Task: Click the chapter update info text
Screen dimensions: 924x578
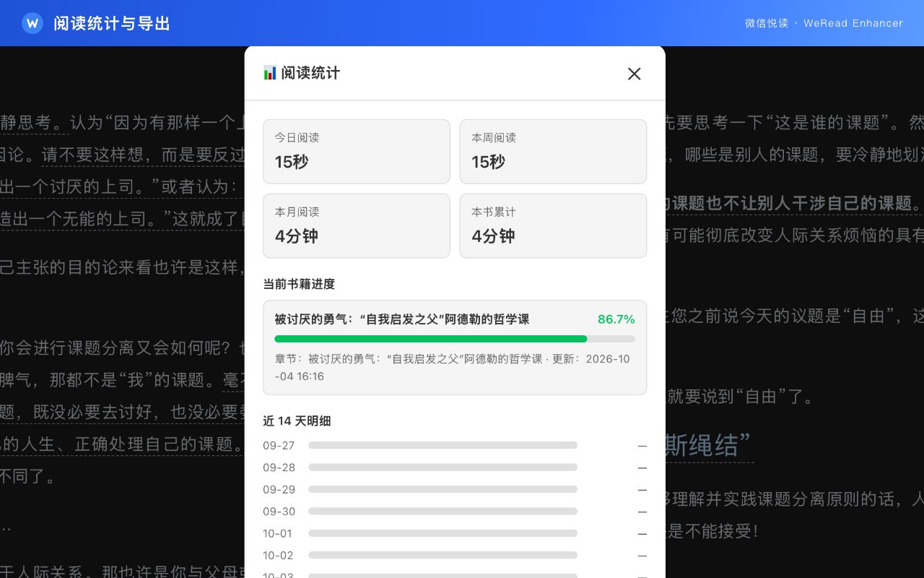Action: point(453,368)
